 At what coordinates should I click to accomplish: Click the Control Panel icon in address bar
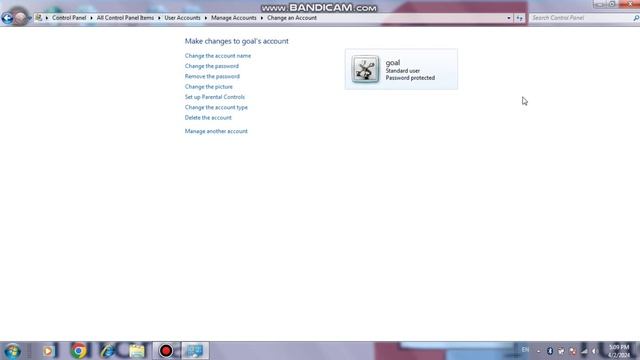coord(38,18)
